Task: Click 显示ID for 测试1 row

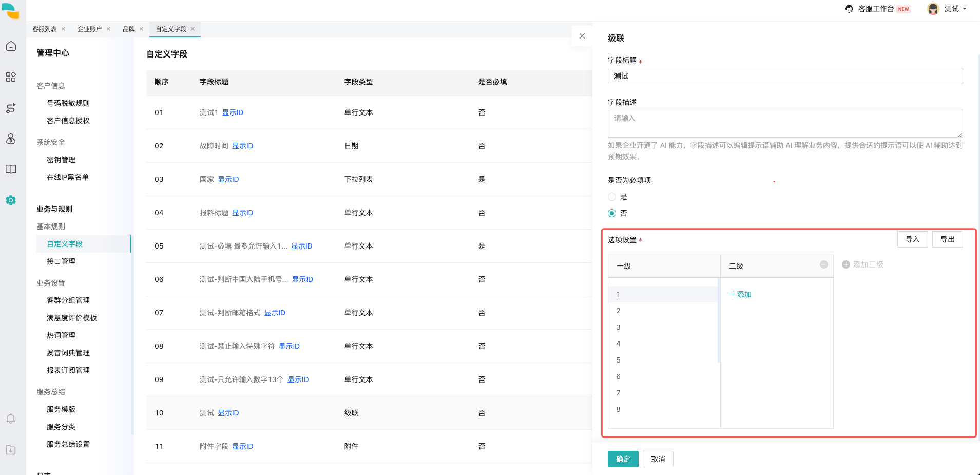Action: (x=233, y=112)
